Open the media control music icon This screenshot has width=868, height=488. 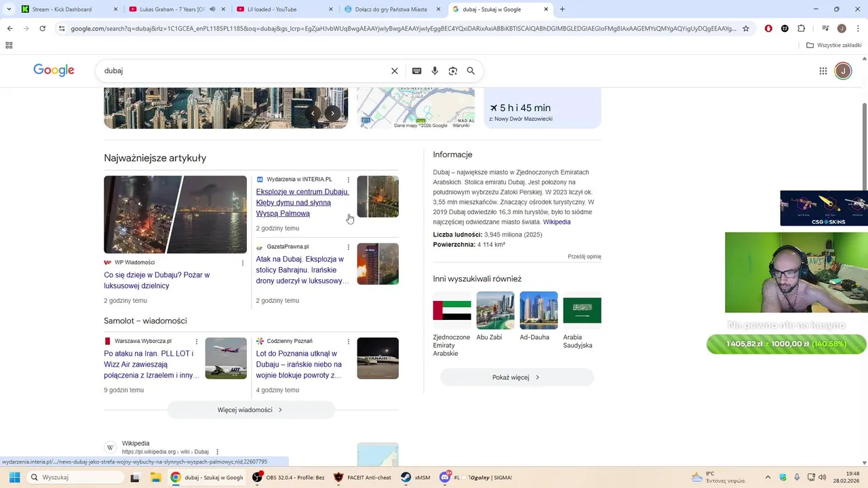[x=825, y=28]
